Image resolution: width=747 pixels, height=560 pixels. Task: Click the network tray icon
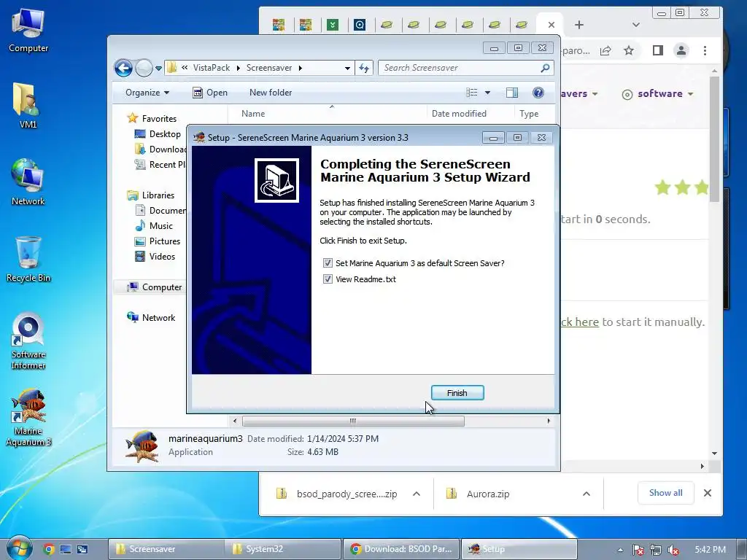pos(656,550)
